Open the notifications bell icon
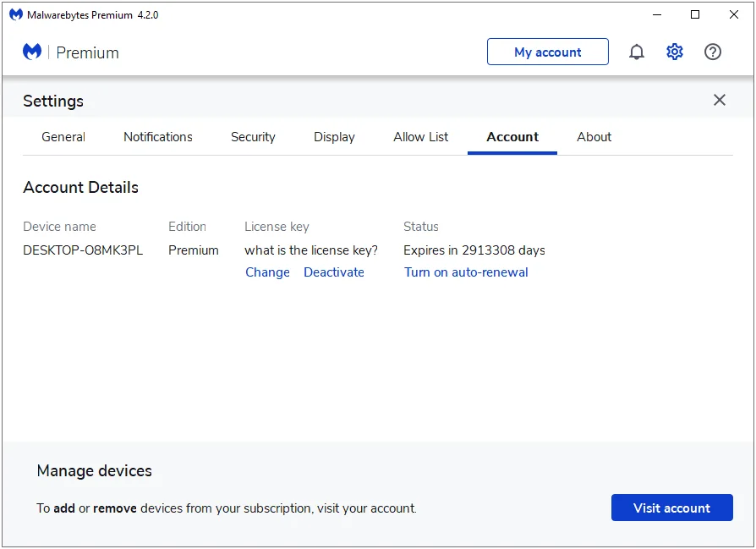The image size is (756, 549). 637,52
